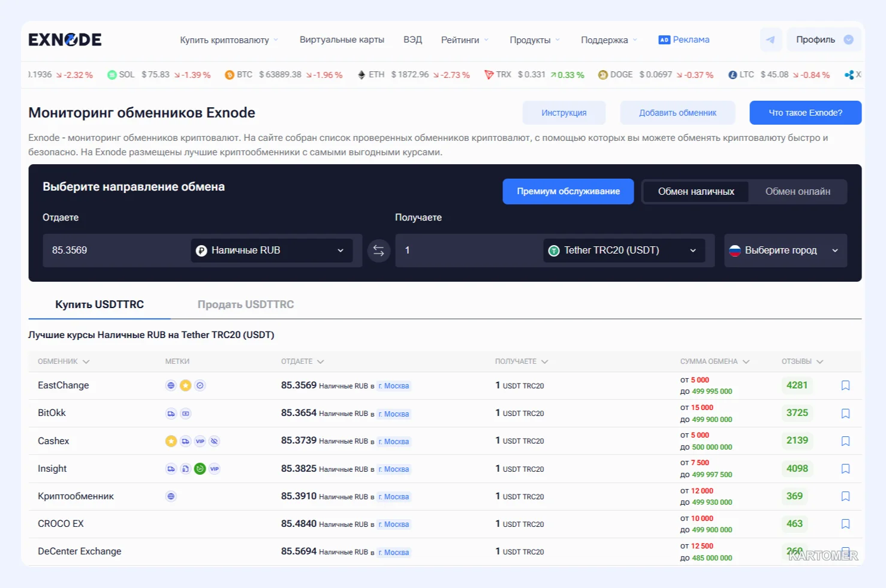886x588 pixels.
Task: Click the Exnode logo
Action: coord(65,40)
